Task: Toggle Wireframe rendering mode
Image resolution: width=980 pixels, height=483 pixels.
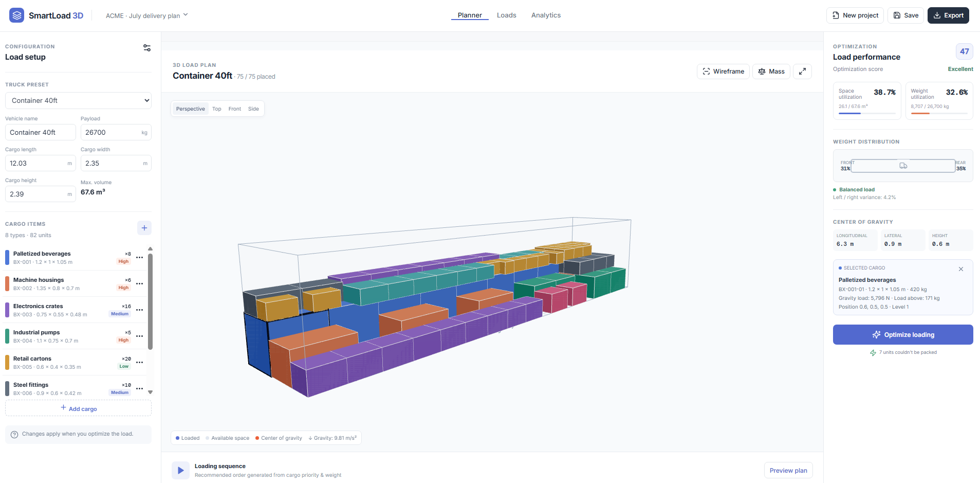Action: 723,71
